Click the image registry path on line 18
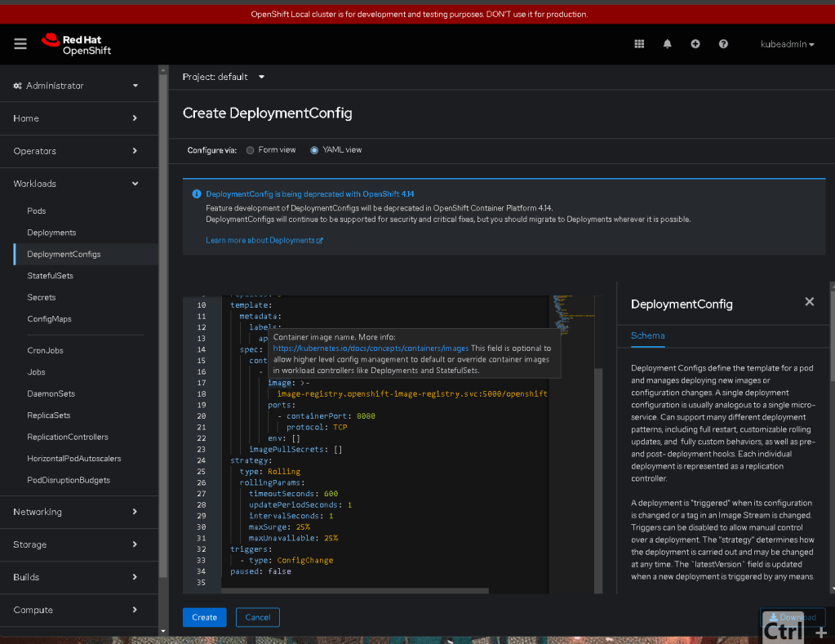 pos(412,394)
